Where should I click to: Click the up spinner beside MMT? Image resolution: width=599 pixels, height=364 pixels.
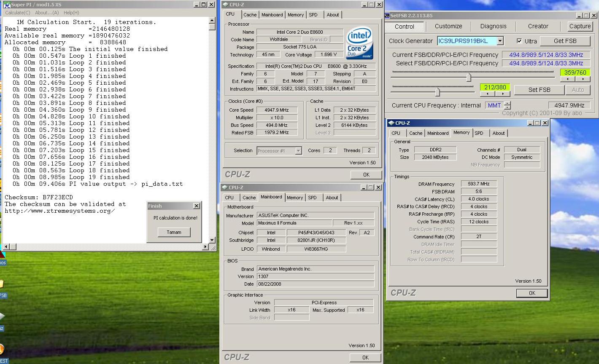507,103
